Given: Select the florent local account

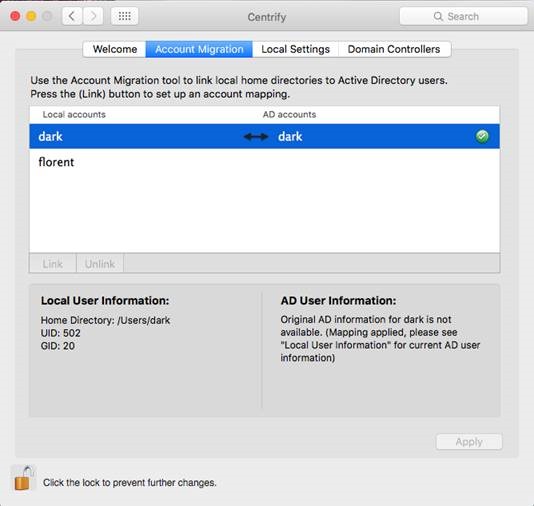Looking at the screenshot, I should coord(264,162).
